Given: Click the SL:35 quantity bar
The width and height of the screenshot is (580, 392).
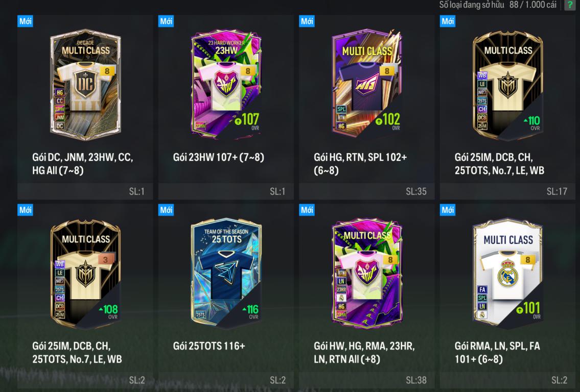Looking at the screenshot, I should 366,191.
